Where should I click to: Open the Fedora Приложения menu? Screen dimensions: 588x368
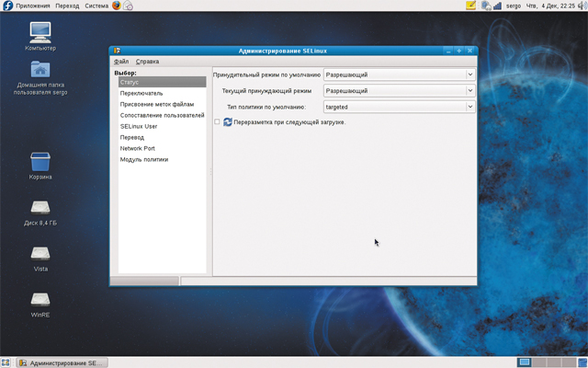click(27, 6)
